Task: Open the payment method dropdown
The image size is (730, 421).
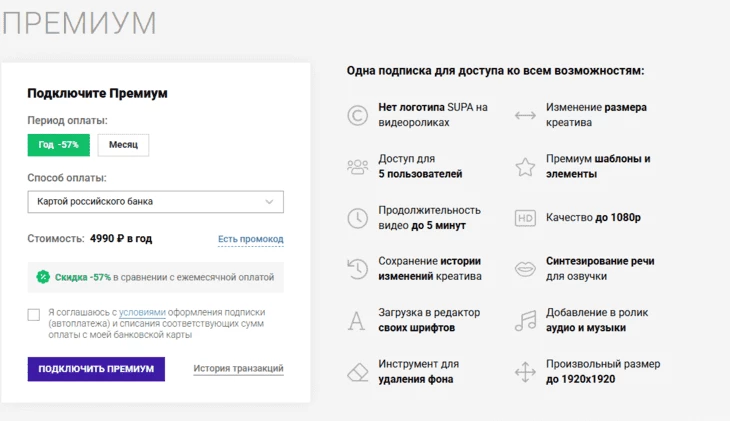Action: (x=155, y=202)
